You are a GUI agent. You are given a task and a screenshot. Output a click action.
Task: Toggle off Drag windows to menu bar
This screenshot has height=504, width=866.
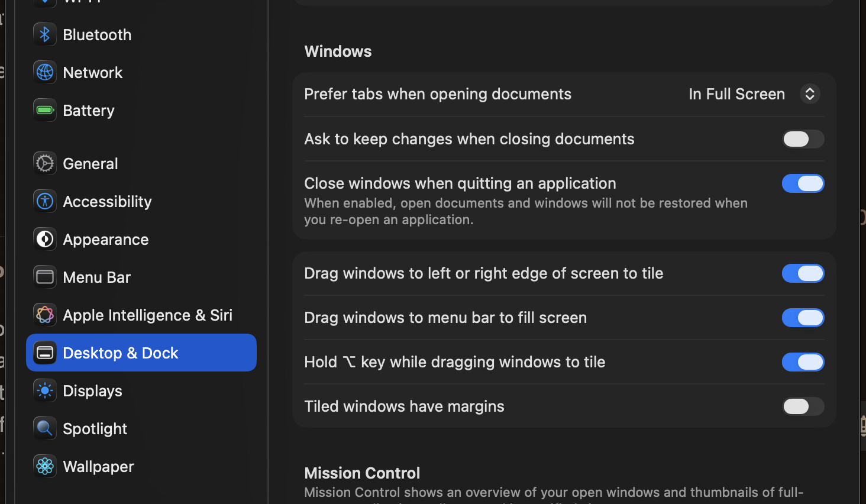click(x=803, y=318)
